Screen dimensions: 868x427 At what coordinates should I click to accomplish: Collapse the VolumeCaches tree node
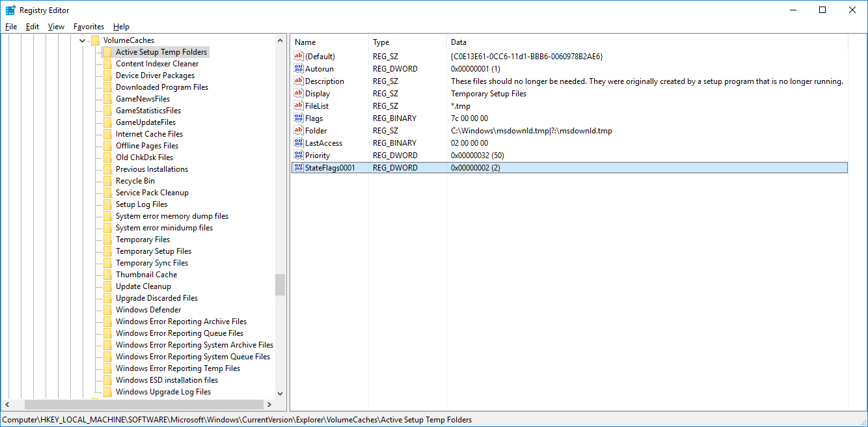(82, 40)
